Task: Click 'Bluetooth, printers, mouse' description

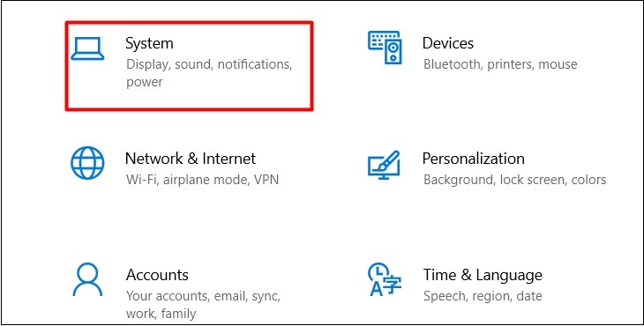Action: click(x=500, y=64)
